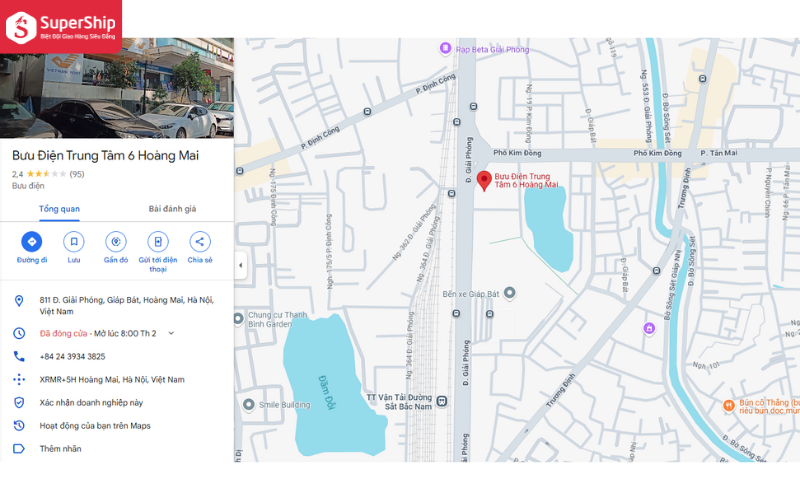This screenshot has height=500, width=800.
Task: Click the Đường đi directions icon
Action: tap(32, 242)
